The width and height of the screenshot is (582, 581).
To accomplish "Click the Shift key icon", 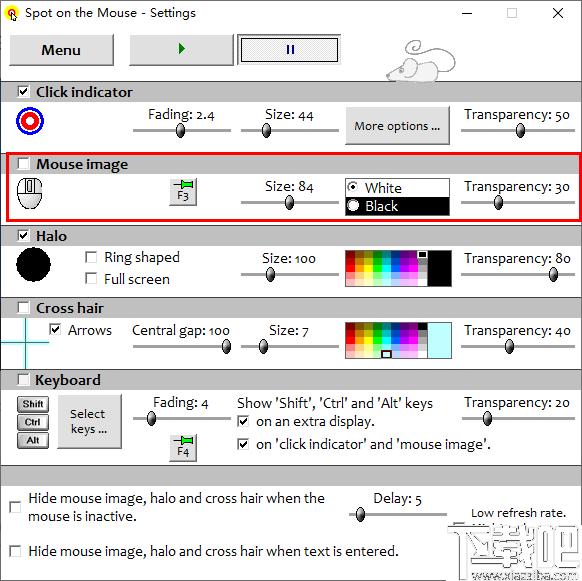I will coord(33,404).
